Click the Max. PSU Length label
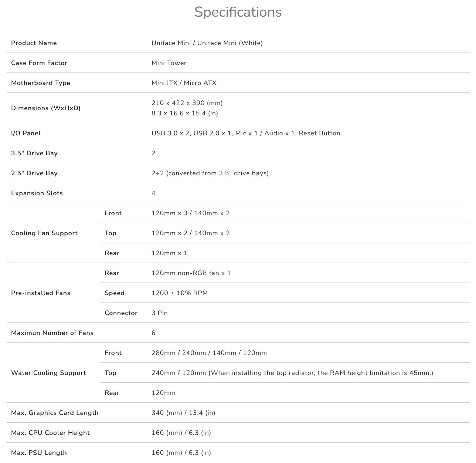This screenshot has height=463, width=476. tap(39, 453)
